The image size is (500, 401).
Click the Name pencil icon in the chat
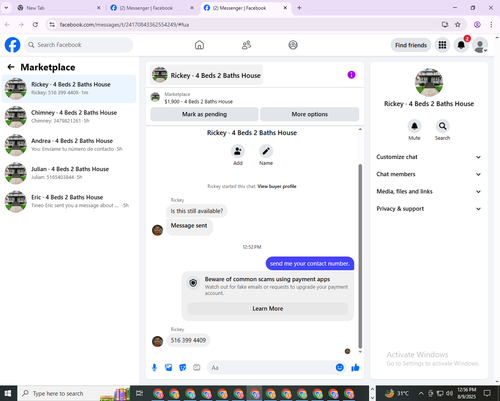tap(266, 151)
